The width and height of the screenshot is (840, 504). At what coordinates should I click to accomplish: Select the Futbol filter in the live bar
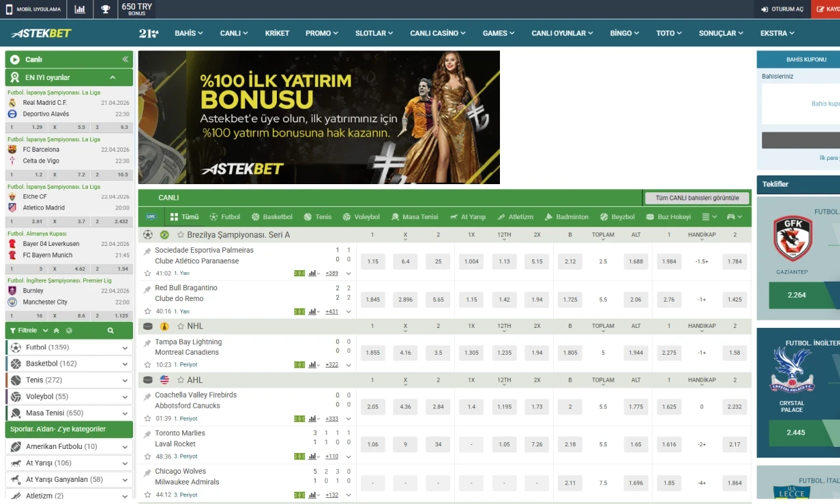[224, 217]
